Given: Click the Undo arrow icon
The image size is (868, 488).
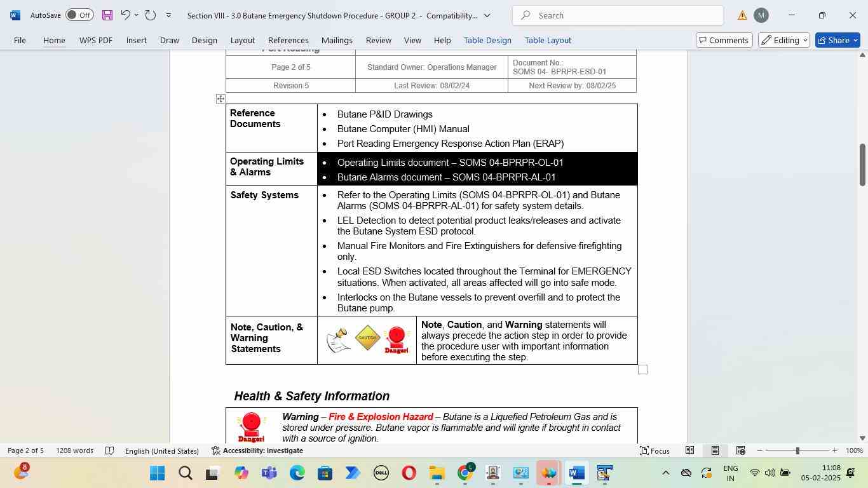Looking at the screenshot, I should [x=125, y=15].
